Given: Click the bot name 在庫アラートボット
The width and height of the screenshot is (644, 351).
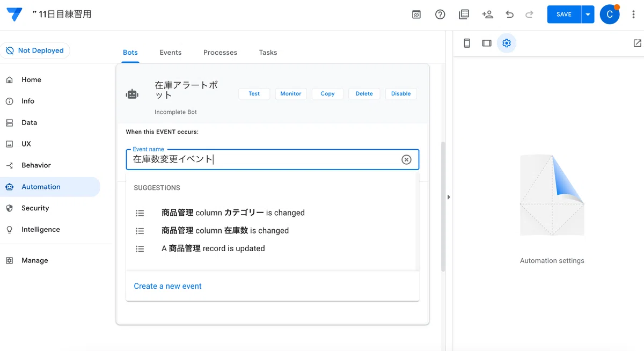Looking at the screenshot, I should click(x=186, y=90).
